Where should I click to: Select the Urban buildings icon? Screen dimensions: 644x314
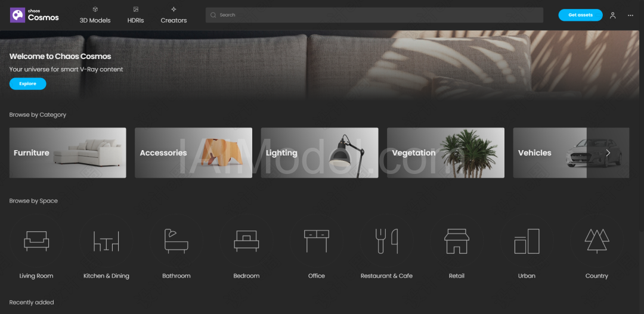[x=527, y=241]
